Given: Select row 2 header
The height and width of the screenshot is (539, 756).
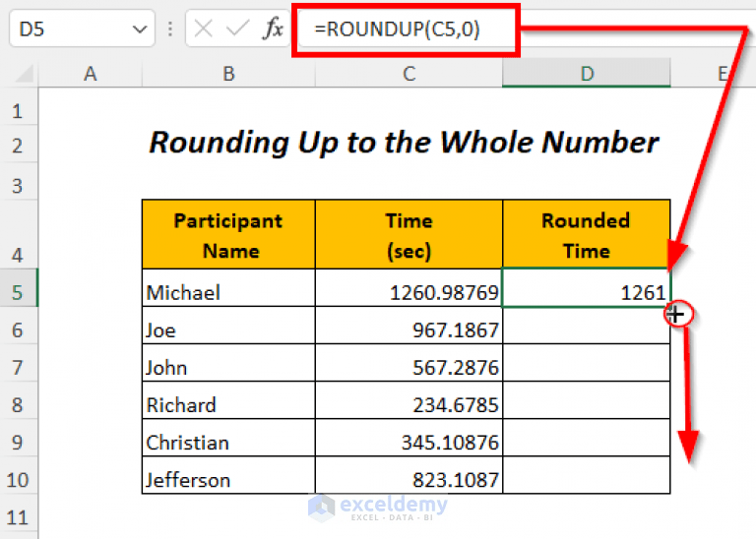Looking at the screenshot, I should point(19,146).
